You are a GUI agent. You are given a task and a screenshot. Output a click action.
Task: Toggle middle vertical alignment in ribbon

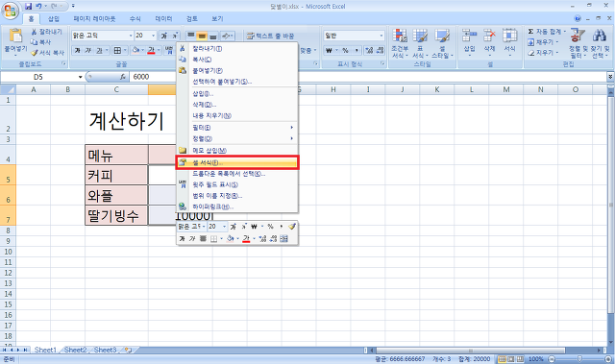[202, 36]
